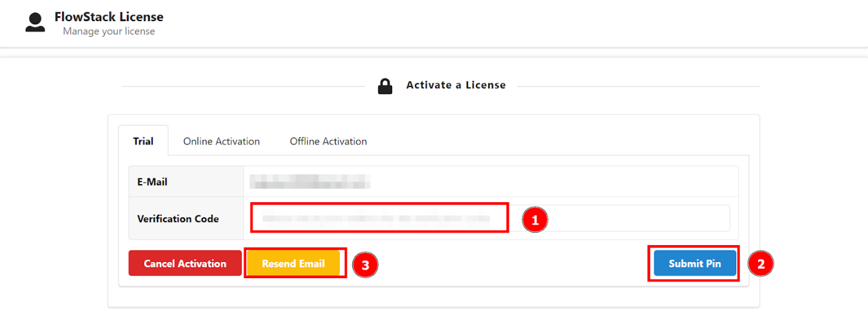Viewport: 868px width, 326px height.
Task: Click the E-Mail row label
Action: 152,182
